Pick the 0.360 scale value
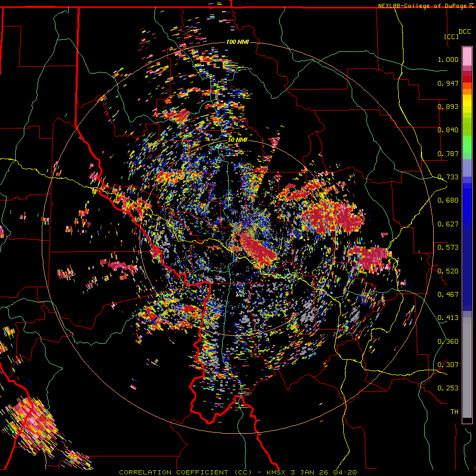Screen dimensions: 476x476 tap(448, 342)
